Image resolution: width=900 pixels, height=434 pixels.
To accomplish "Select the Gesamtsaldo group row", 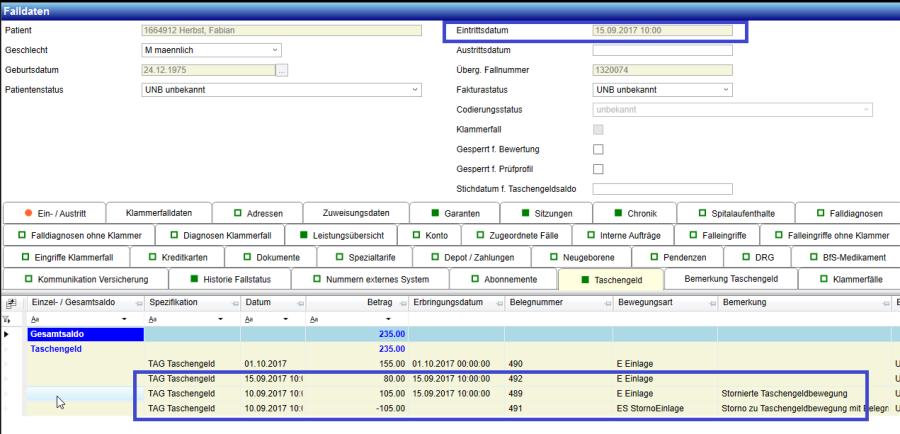I will [x=85, y=334].
